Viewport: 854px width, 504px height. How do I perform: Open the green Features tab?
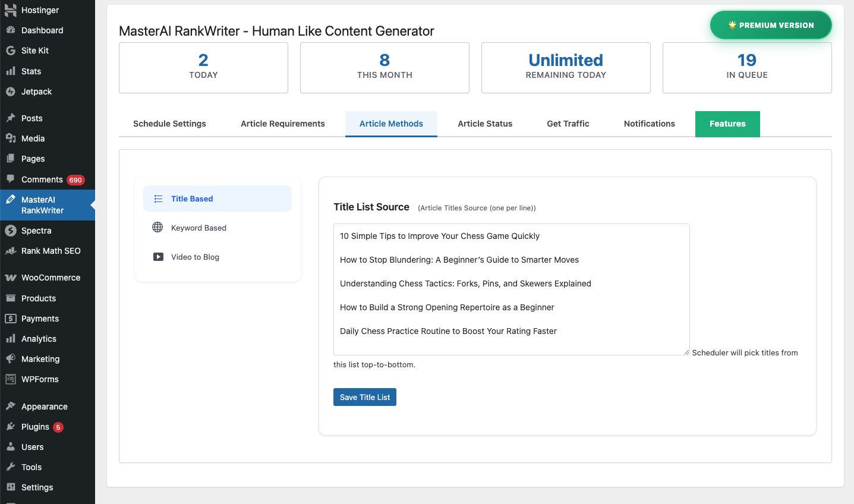[727, 124]
